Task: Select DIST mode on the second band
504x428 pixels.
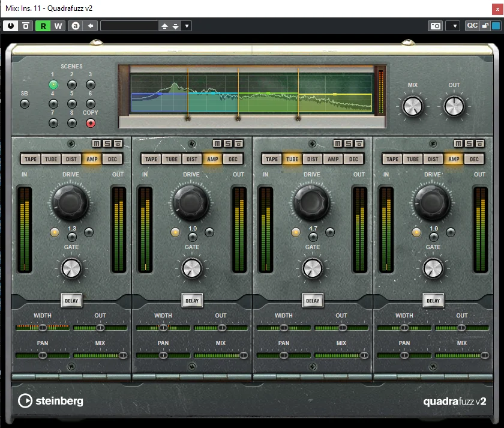Action: coord(192,159)
